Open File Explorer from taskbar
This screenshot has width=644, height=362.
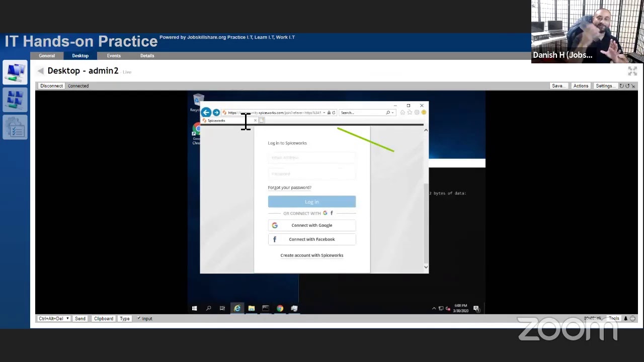(x=252, y=308)
